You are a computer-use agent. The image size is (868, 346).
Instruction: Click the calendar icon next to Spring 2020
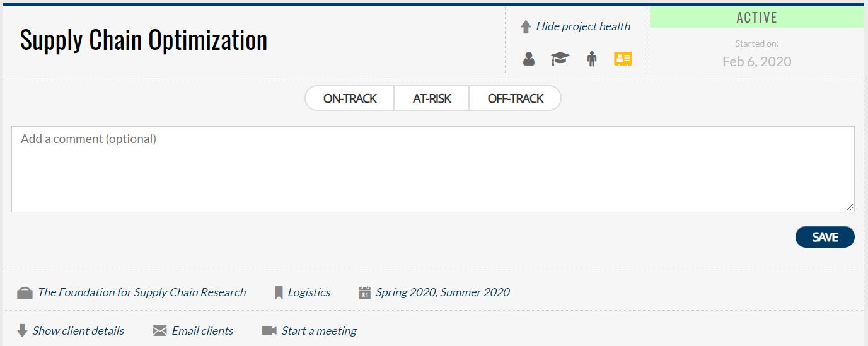[364, 292]
